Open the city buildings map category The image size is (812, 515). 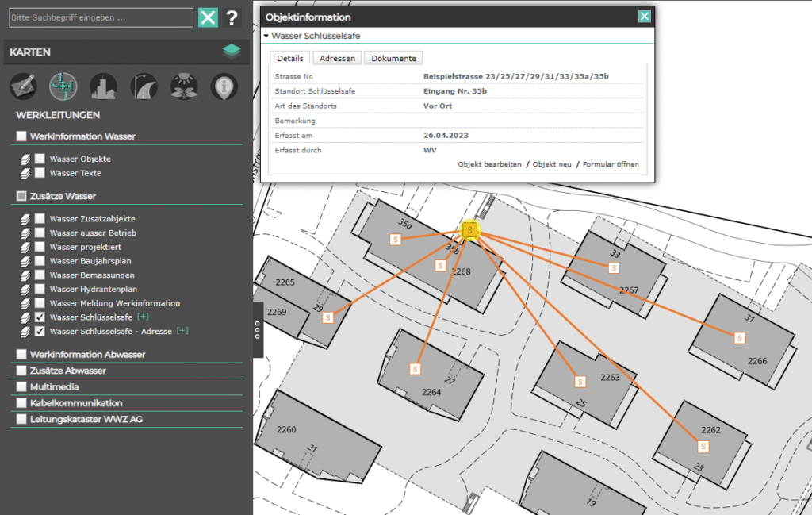click(103, 86)
